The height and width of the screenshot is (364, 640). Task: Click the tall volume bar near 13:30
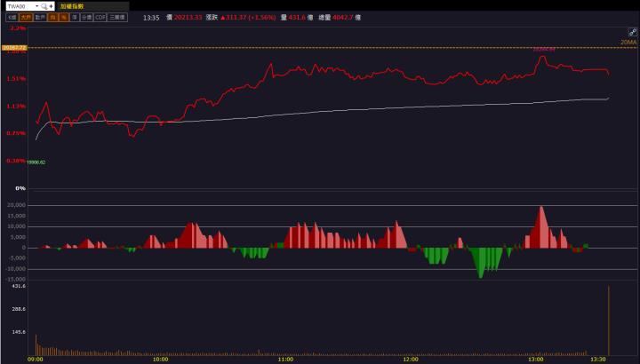click(609, 320)
